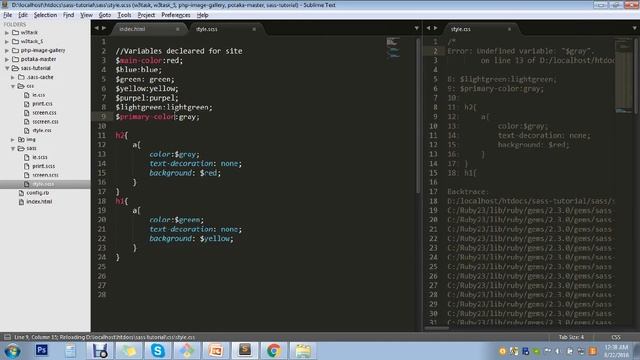Expand the php-image-gallery folder
This screenshot has width=640, height=360.
click(x=7, y=50)
